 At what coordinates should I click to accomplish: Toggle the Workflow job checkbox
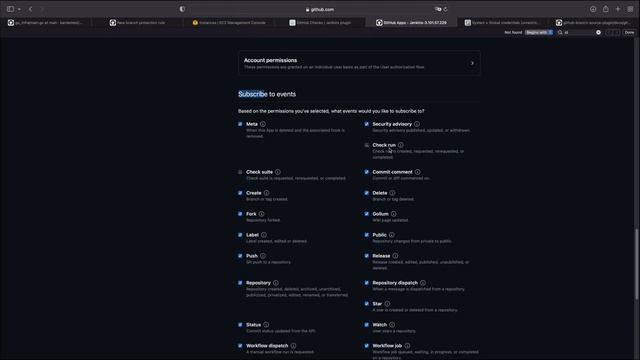pos(367,346)
